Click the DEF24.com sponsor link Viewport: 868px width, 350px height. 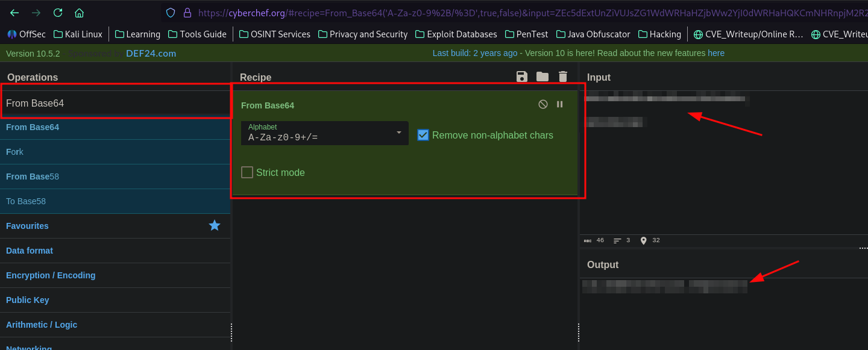[x=151, y=53]
